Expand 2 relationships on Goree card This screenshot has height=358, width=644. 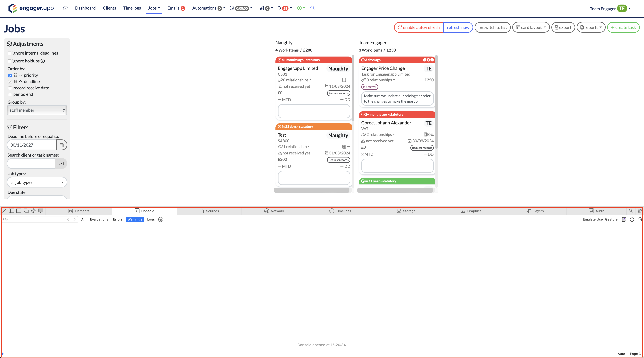378,134
